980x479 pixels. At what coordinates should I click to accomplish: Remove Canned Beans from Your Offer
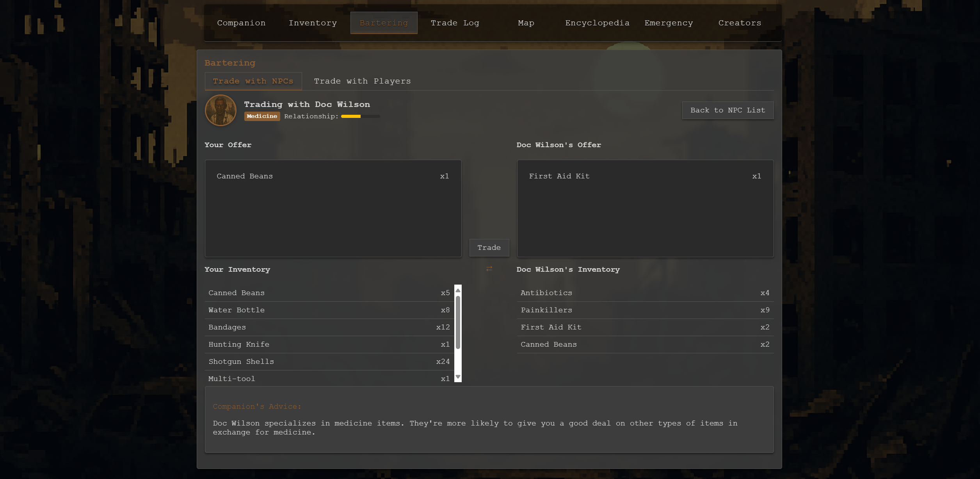(x=333, y=176)
